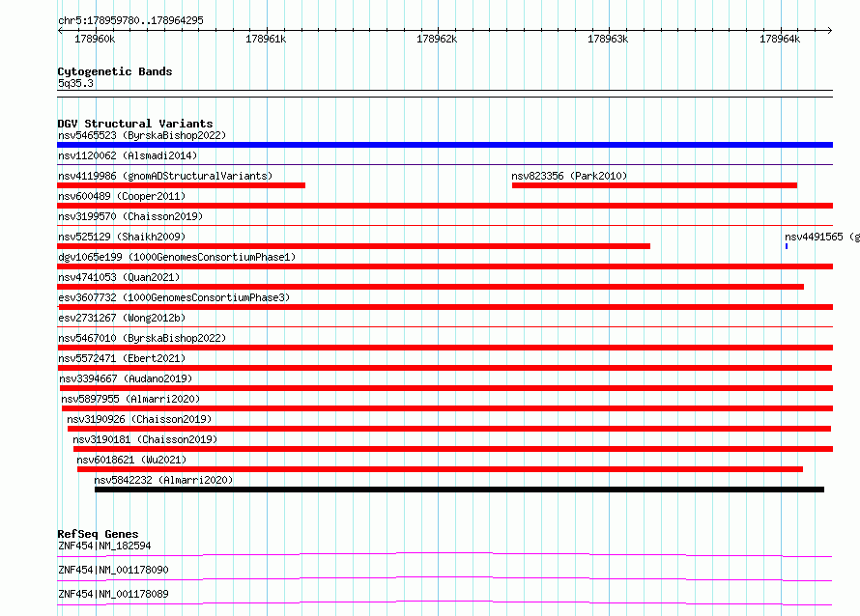Click the black nsv5842232 variant bar

tap(460, 490)
